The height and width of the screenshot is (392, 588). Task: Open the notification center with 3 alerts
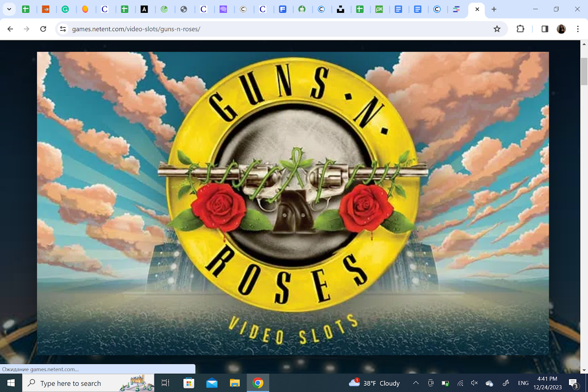574,384
